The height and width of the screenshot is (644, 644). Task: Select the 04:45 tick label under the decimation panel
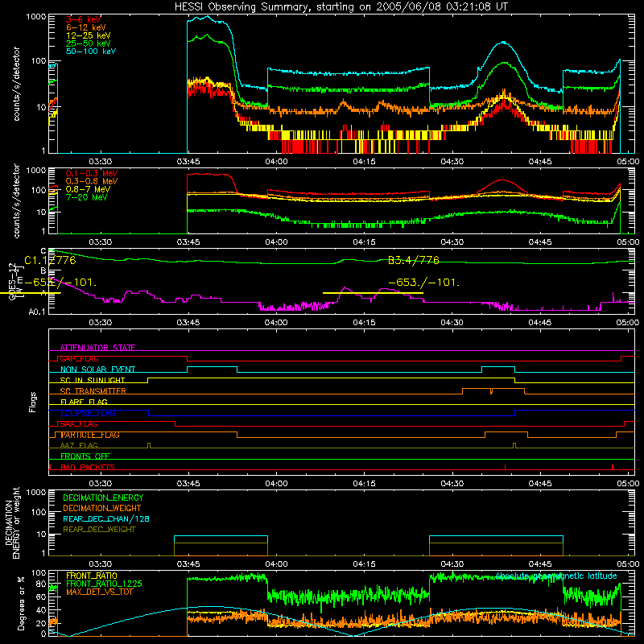coord(539,564)
